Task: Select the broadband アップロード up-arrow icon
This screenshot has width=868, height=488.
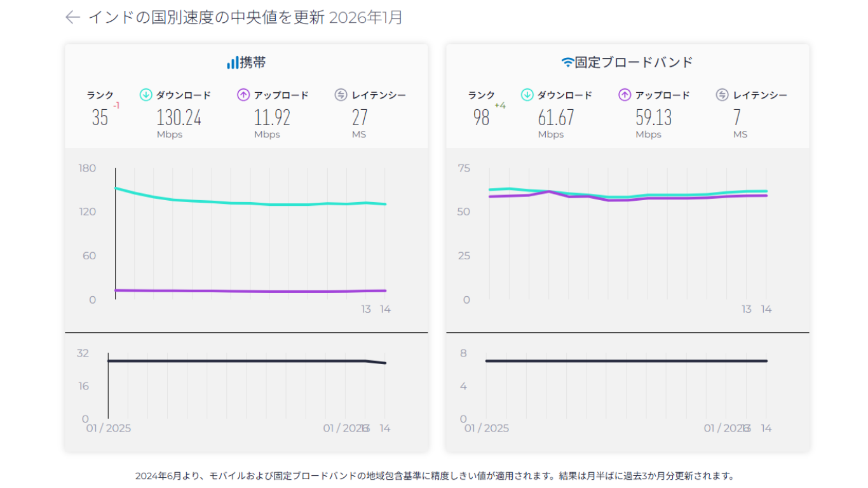Action: coord(624,95)
